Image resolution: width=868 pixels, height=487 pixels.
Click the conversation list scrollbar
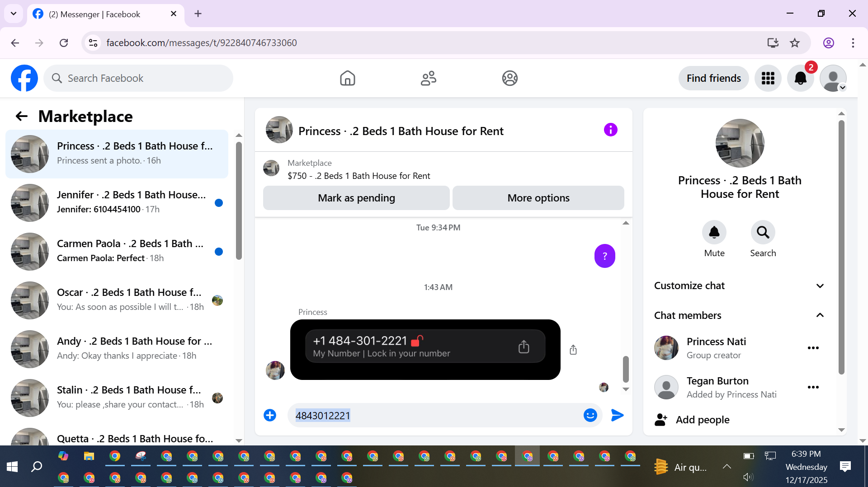pyautogui.click(x=239, y=201)
